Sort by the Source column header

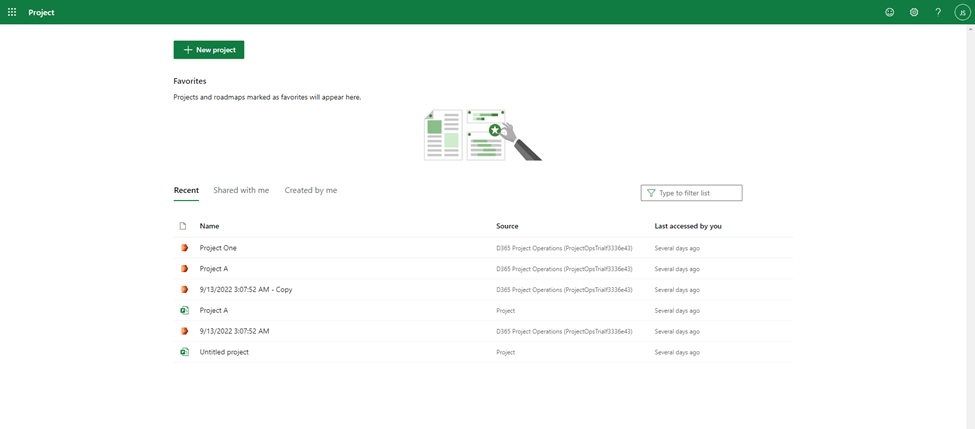tap(507, 226)
